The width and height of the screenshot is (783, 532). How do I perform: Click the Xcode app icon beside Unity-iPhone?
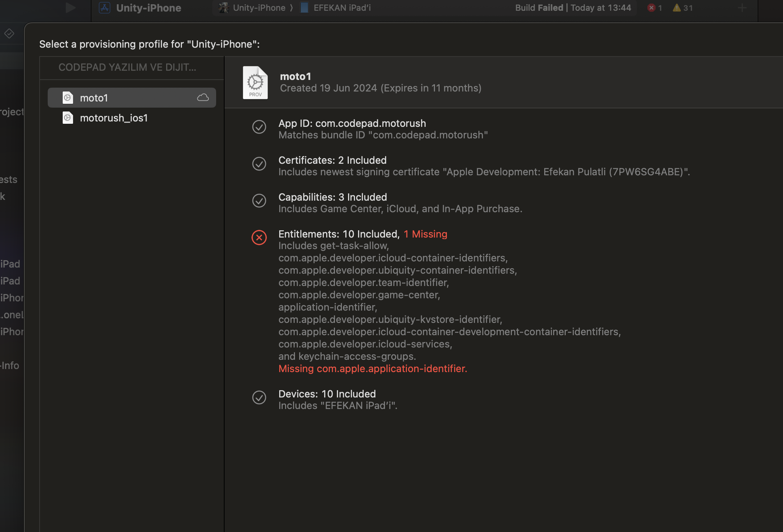click(x=105, y=8)
